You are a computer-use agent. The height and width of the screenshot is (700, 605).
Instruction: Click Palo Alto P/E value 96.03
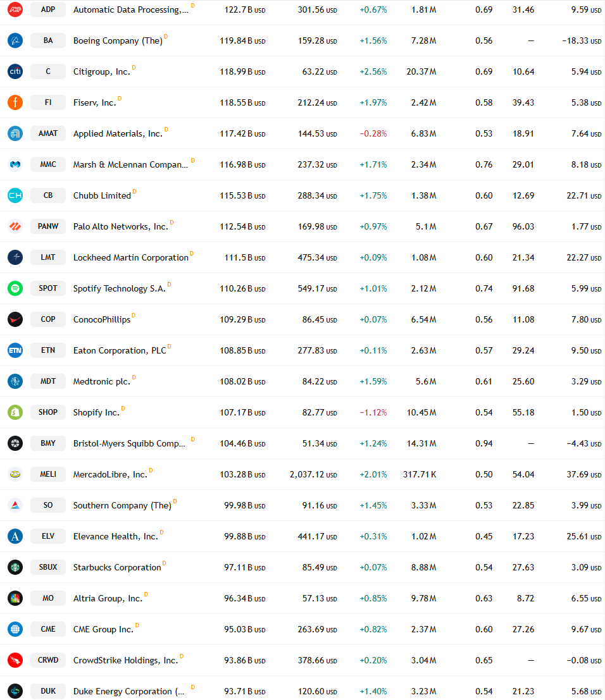tap(523, 226)
